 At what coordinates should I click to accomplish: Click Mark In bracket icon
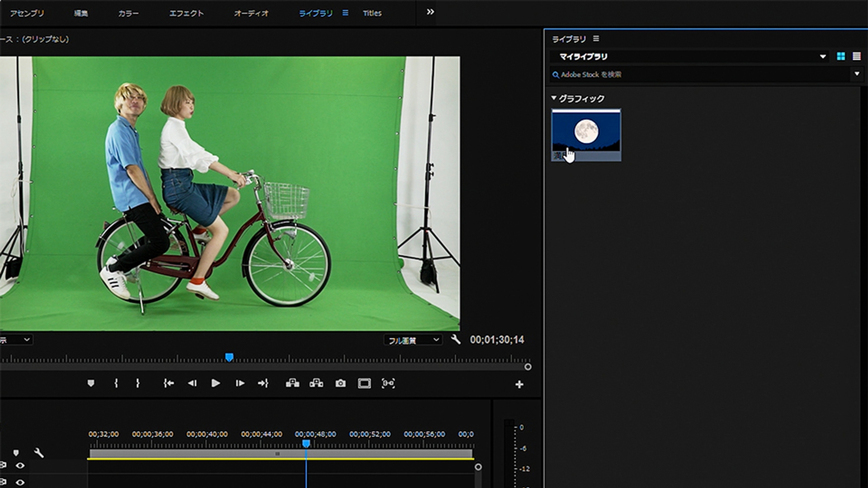pos(116,384)
